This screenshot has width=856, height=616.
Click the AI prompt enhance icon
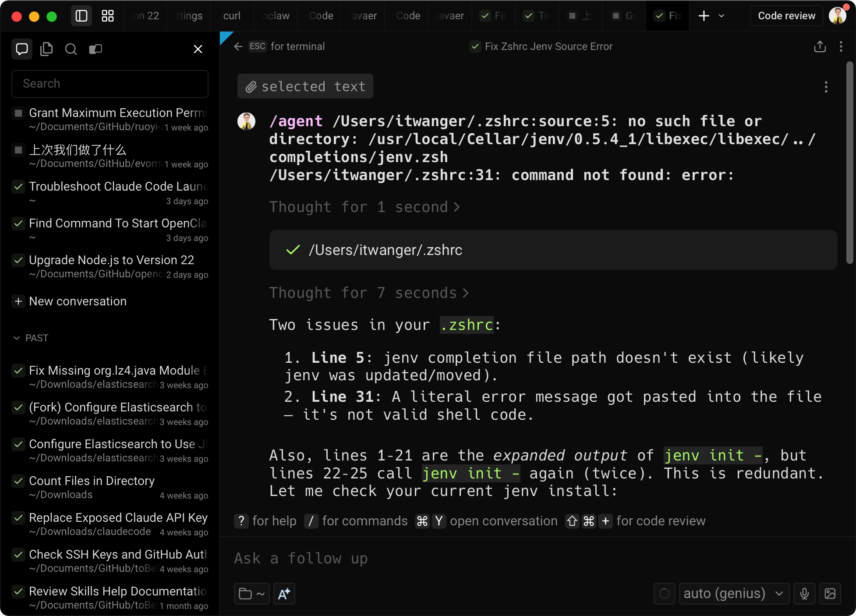(284, 594)
